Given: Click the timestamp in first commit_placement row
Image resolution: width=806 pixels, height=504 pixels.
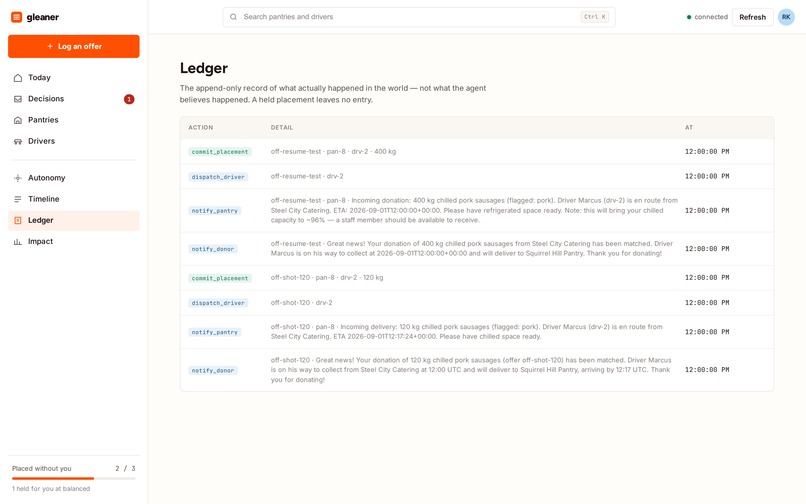Looking at the screenshot, I should click(707, 152).
